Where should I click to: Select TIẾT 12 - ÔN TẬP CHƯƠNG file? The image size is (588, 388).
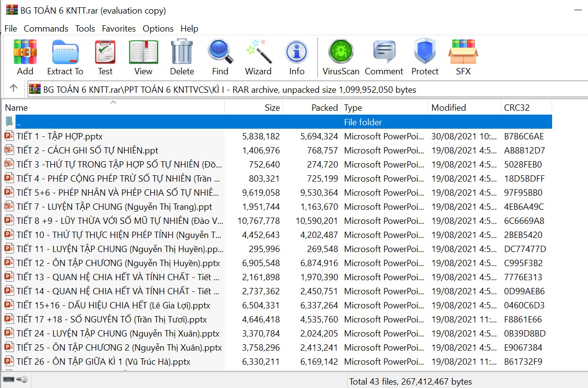click(x=277, y=263)
